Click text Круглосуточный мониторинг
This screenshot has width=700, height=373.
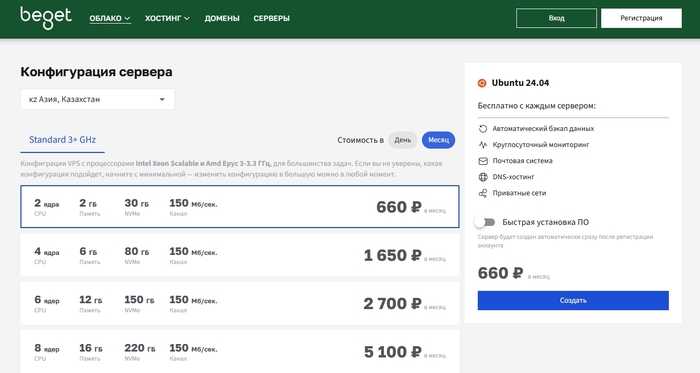pyautogui.click(x=541, y=145)
